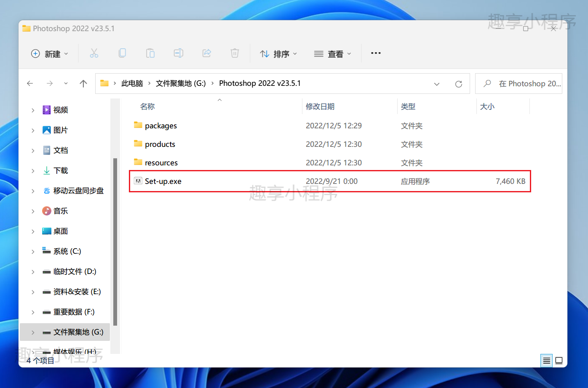Click the navigation pane scrollbar
Viewport: 588px width, 388px height.
[x=115, y=242]
